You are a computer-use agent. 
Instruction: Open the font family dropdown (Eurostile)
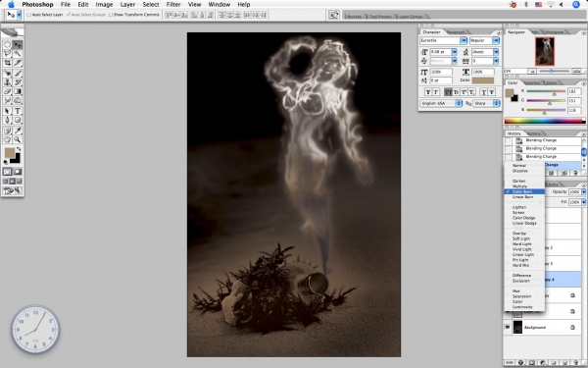pyautogui.click(x=464, y=40)
